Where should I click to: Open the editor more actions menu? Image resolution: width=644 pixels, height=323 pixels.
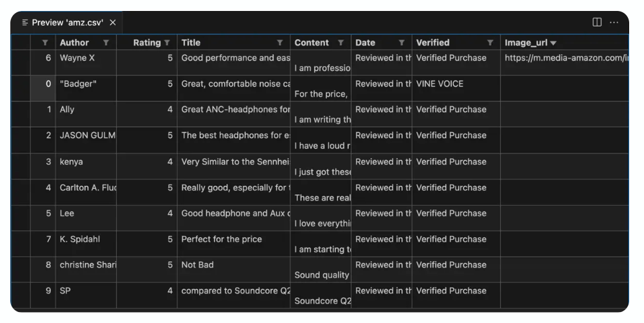point(614,22)
